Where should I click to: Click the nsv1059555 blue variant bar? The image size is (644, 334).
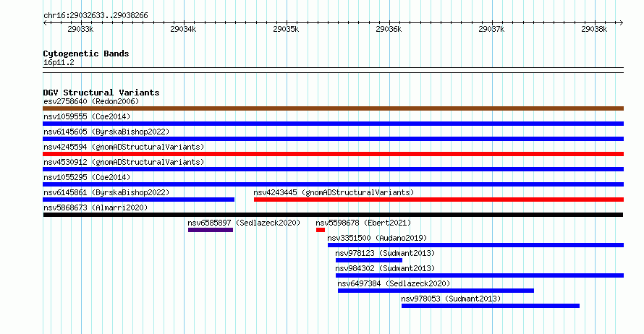click(333, 124)
